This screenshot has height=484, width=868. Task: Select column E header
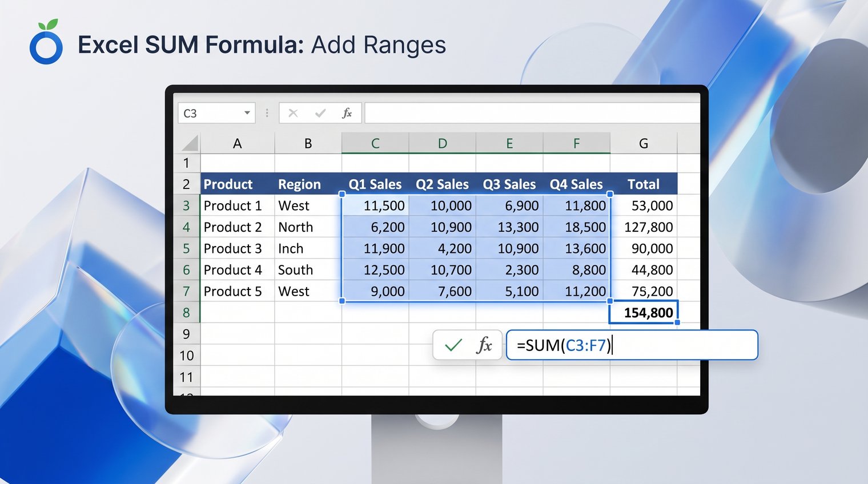pos(509,143)
